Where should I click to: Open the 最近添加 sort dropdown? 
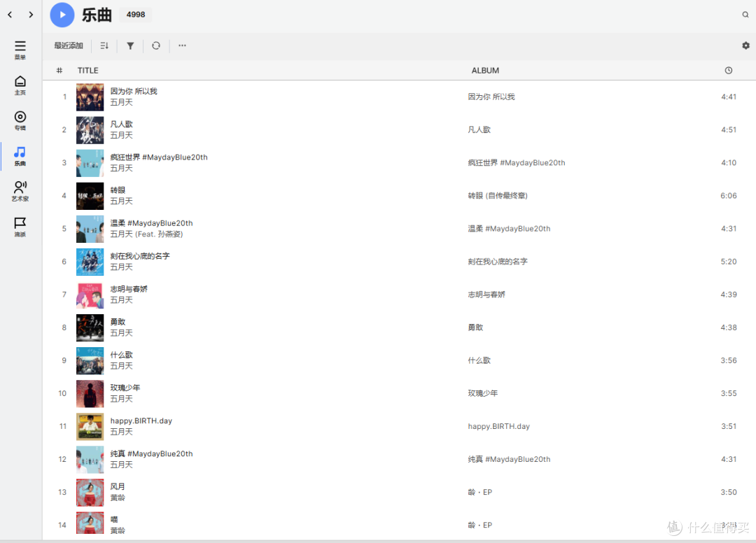tap(69, 45)
